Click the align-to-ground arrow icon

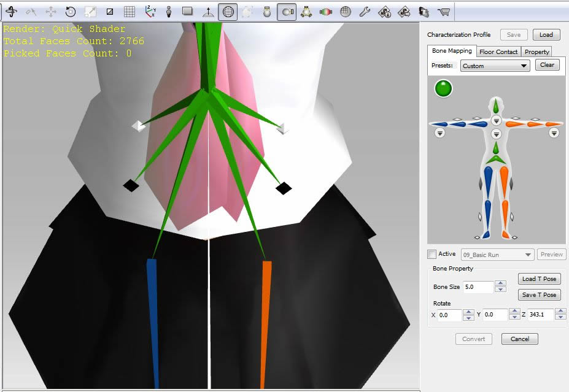point(208,12)
